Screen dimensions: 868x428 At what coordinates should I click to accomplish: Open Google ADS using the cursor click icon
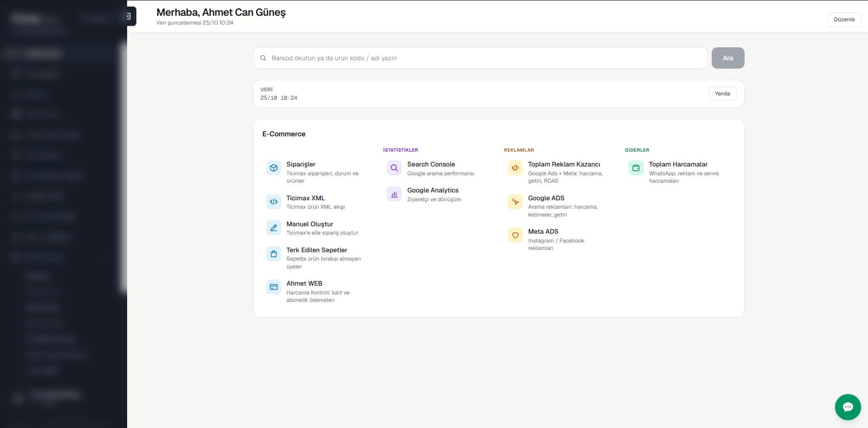pos(515,202)
